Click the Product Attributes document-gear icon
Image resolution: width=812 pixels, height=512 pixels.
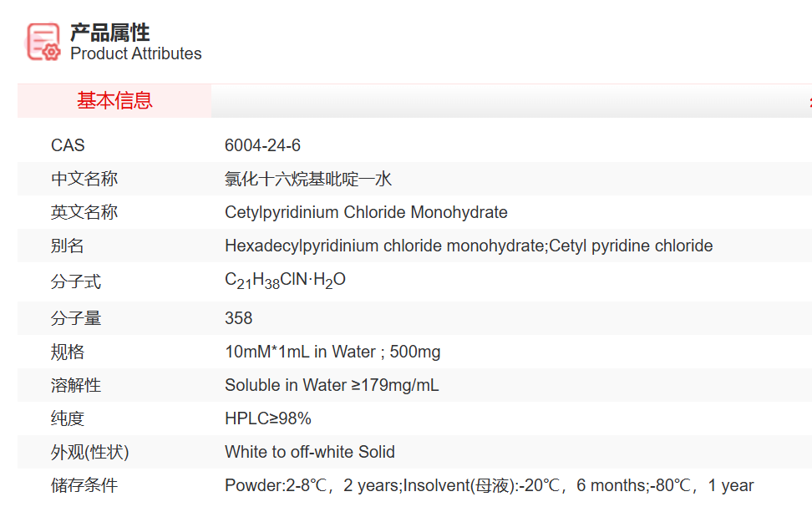(x=43, y=42)
